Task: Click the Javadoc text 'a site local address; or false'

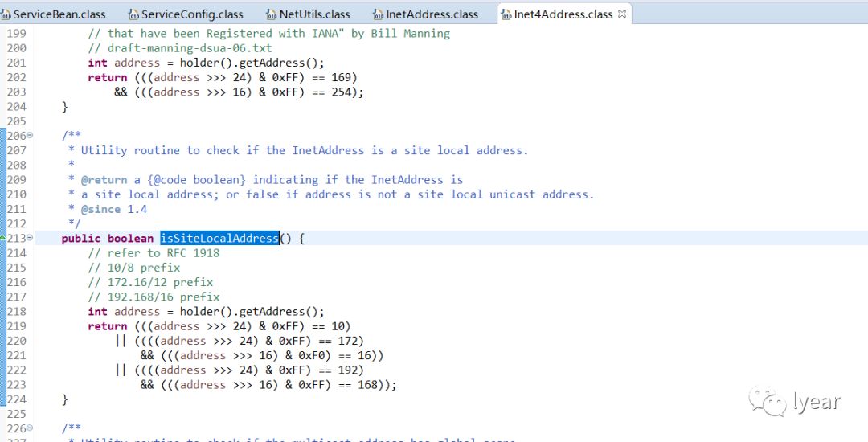Action: 180,194
